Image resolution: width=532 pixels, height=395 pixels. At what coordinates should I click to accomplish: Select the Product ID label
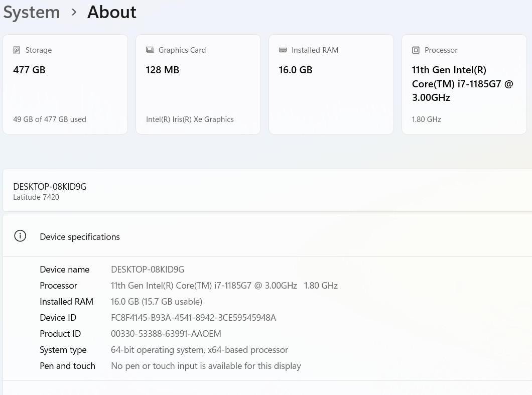tap(60, 334)
